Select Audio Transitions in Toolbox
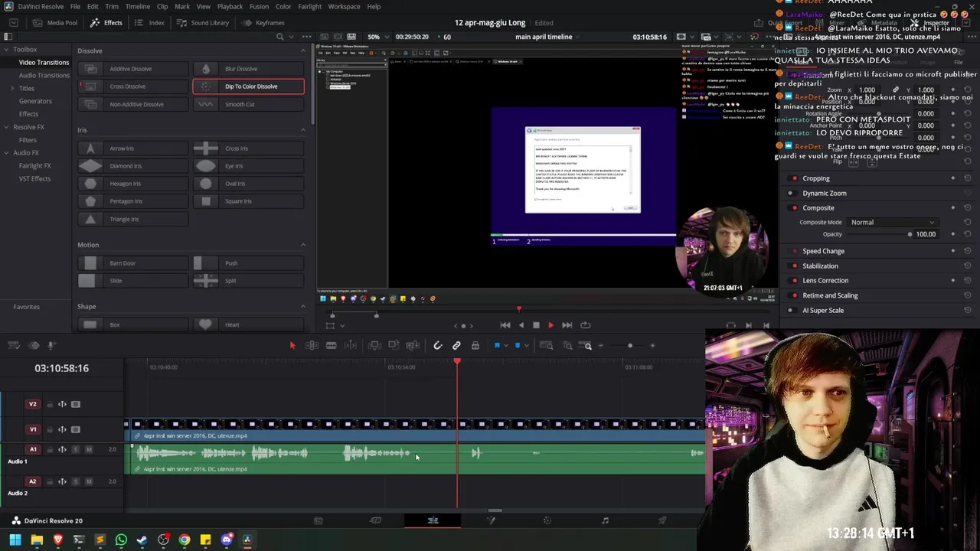The height and width of the screenshot is (551, 980). (44, 75)
